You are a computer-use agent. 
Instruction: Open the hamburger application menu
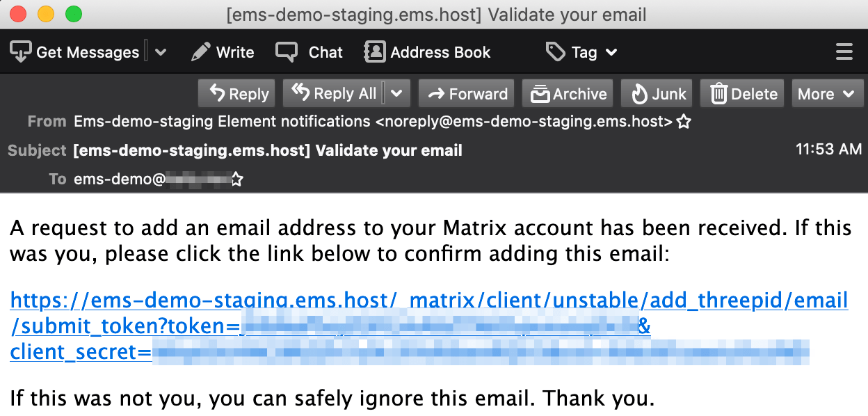pyautogui.click(x=844, y=52)
